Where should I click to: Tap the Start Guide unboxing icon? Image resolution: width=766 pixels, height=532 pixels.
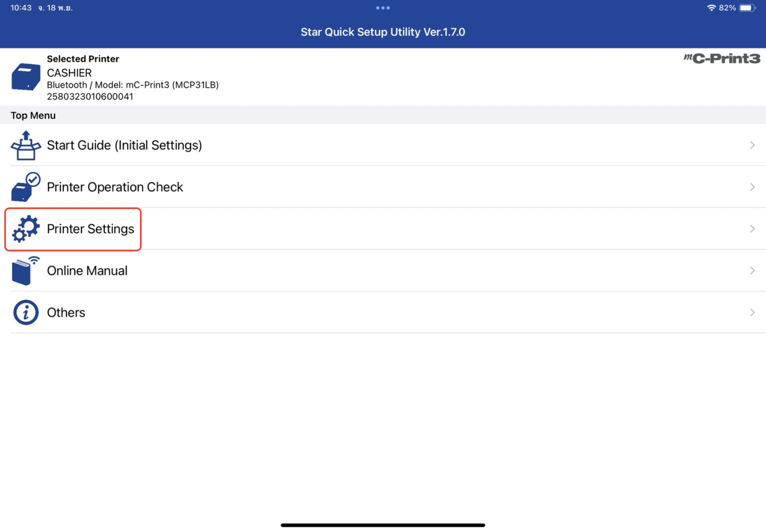[26, 145]
